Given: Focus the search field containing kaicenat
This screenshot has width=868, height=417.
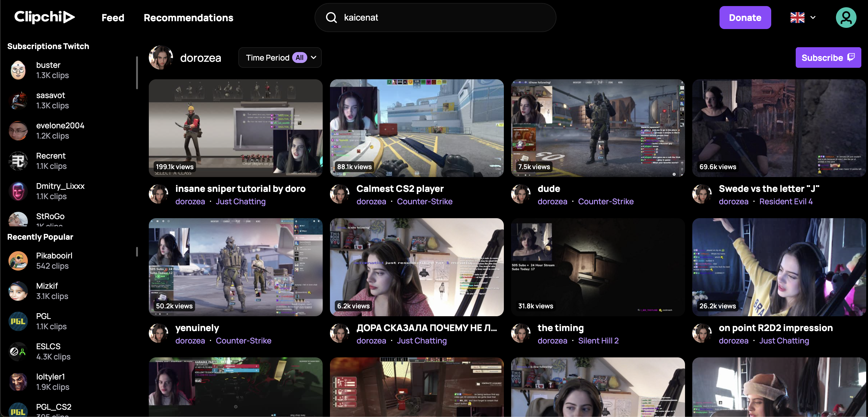Looking at the screenshot, I should tap(435, 18).
